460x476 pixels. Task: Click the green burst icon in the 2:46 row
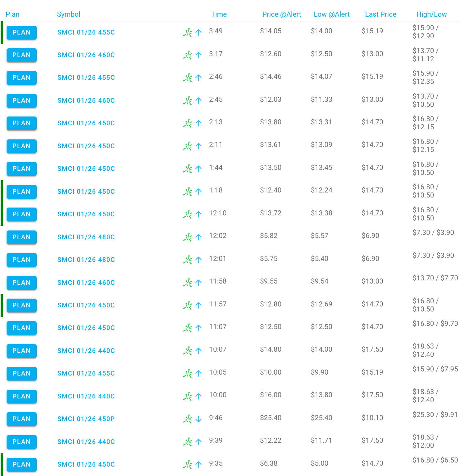point(188,78)
